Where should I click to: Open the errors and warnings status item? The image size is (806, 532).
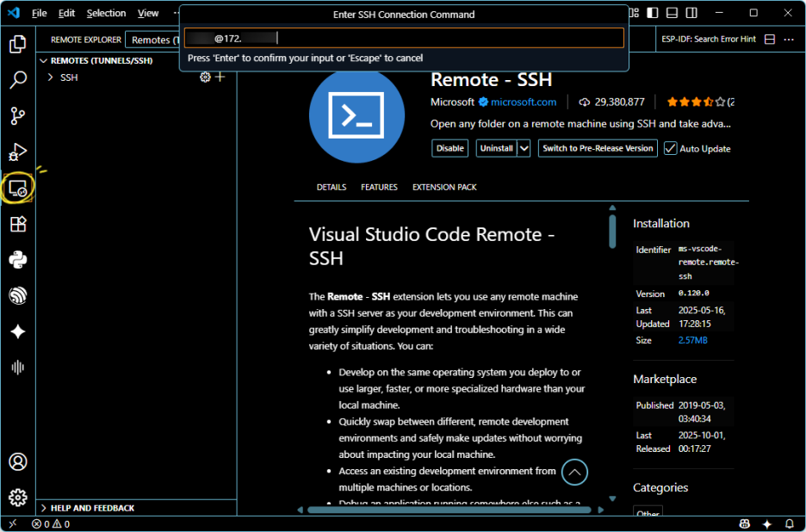(51, 523)
